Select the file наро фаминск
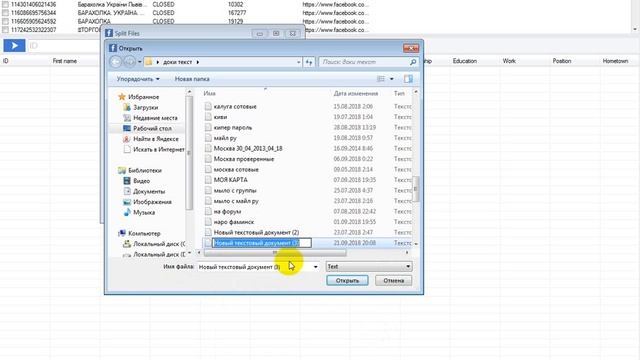Image resolution: width=640 pixels, height=360 pixels. [x=233, y=222]
